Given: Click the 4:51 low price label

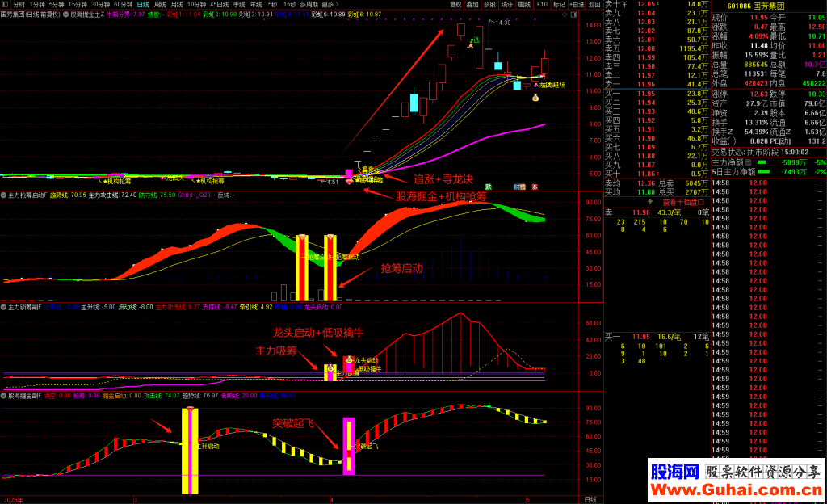Looking at the screenshot, I should click(x=331, y=183).
